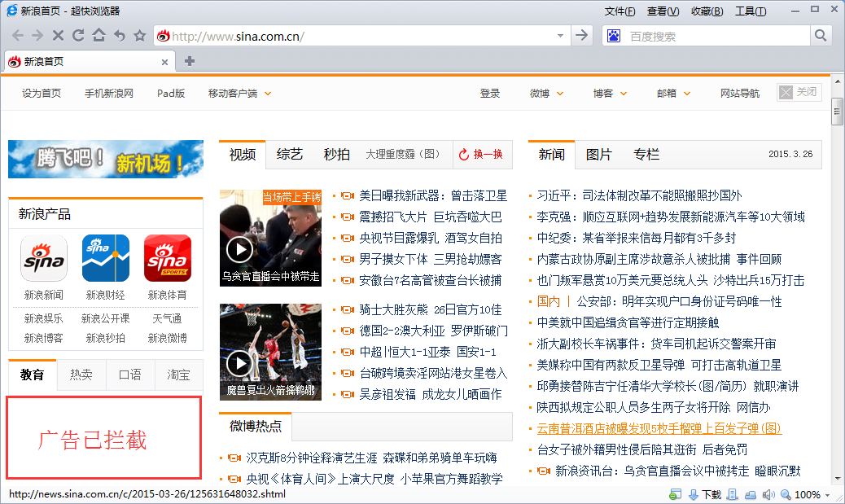Click the 腾飞吧!新机场! banner

106,159
